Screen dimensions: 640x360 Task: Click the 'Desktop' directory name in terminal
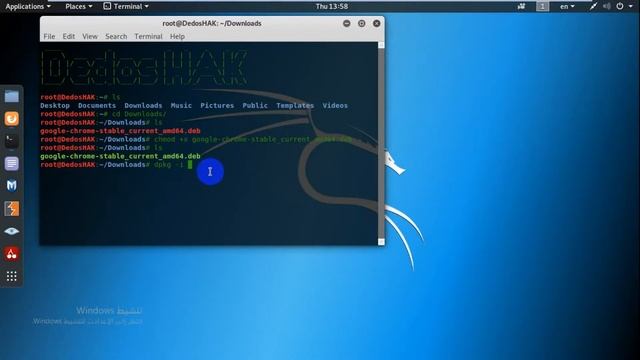pos(55,105)
